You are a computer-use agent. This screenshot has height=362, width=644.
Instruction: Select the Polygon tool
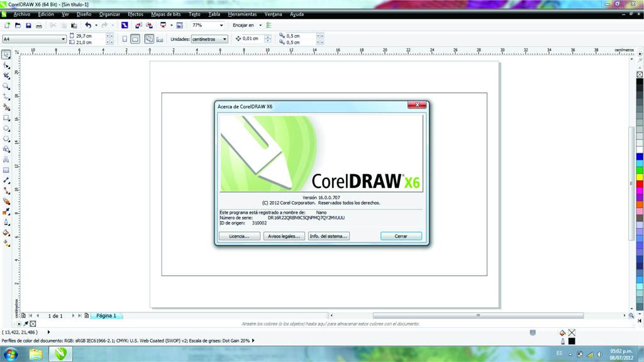6,139
